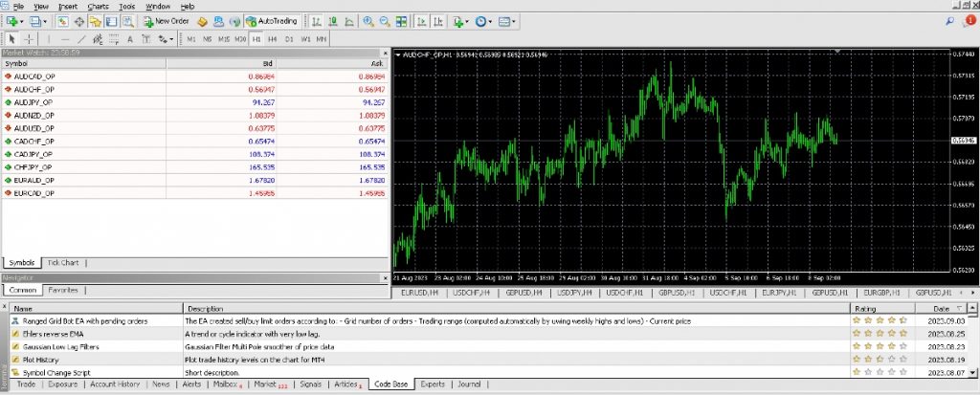Open the Profiles icon
This screenshot has width=980, height=395.
tap(35, 21)
